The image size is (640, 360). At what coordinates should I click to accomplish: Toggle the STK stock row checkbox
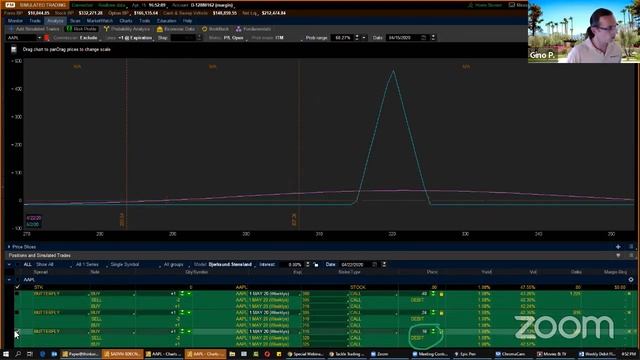[17, 287]
